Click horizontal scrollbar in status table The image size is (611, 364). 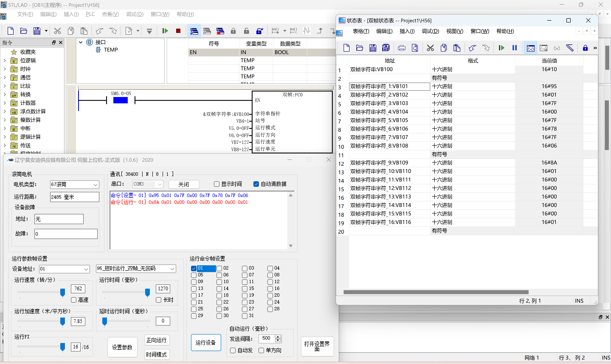click(x=436, y=292)
